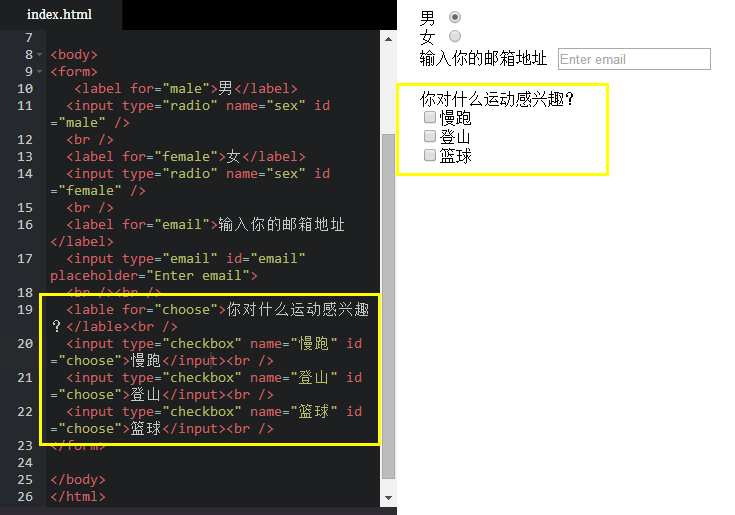Select the index.html editor tab
This screenshot has height=515, width=735.
[x=60, y=15]
